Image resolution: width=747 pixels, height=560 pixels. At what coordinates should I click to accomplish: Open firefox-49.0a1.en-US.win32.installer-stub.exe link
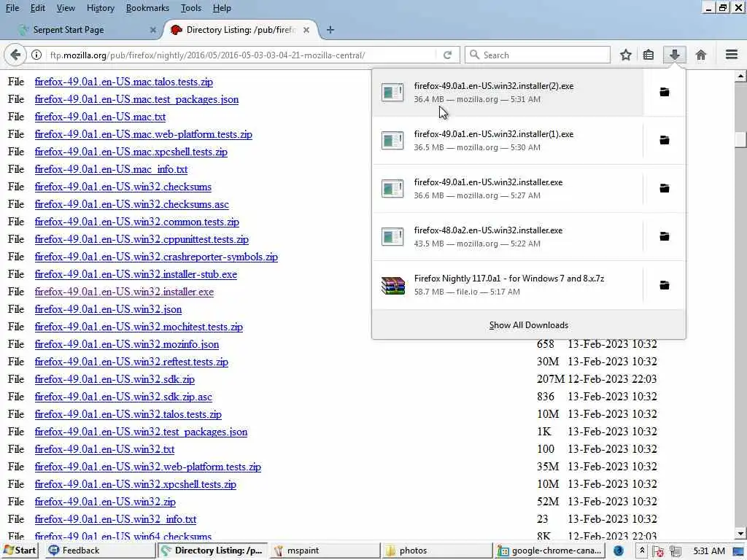pos(136,274)
